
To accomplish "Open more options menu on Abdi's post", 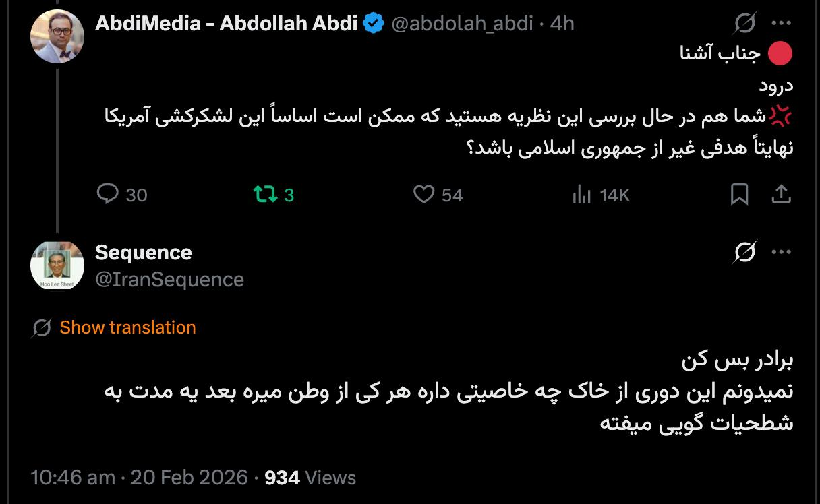I will click(781, 24).
